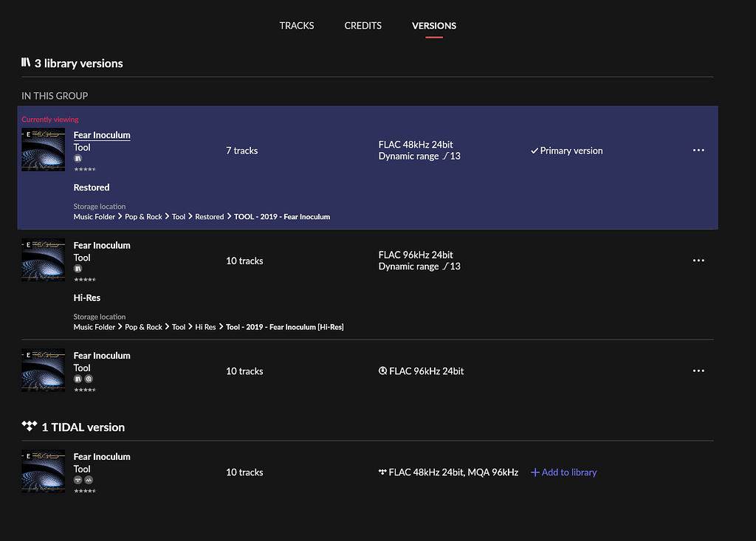Click the TIDAL icon before "FLAC 48kHz 24bit, MQA 96kHz"
This screenshot has width=756, height=541.
tap(382, 472)
